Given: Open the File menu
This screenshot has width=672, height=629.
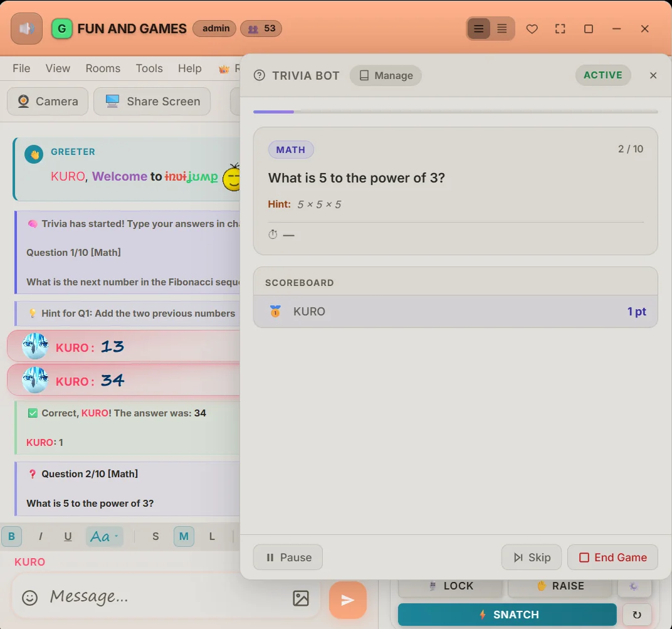Looking at the screenshot, I should pyautogui.click(x=21, y=68).
